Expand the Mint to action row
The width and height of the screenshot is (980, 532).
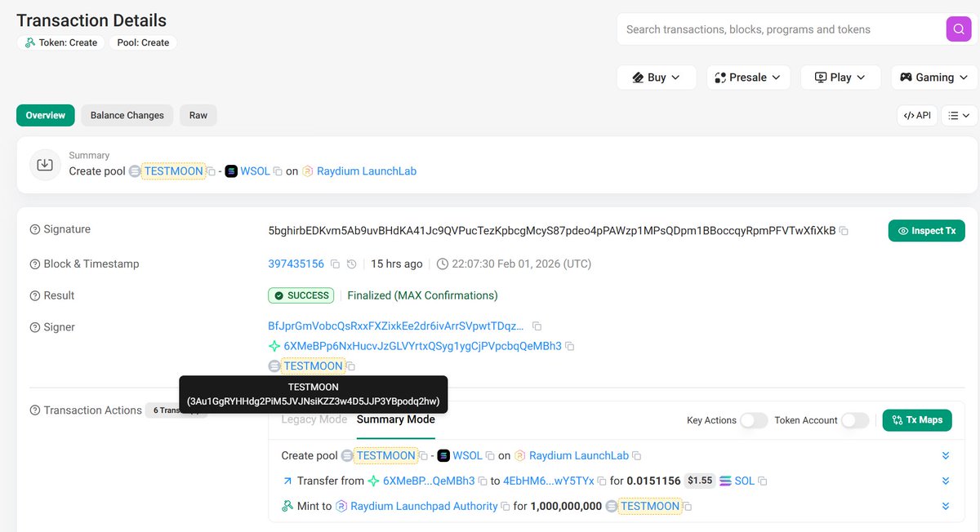click(946, 507)
